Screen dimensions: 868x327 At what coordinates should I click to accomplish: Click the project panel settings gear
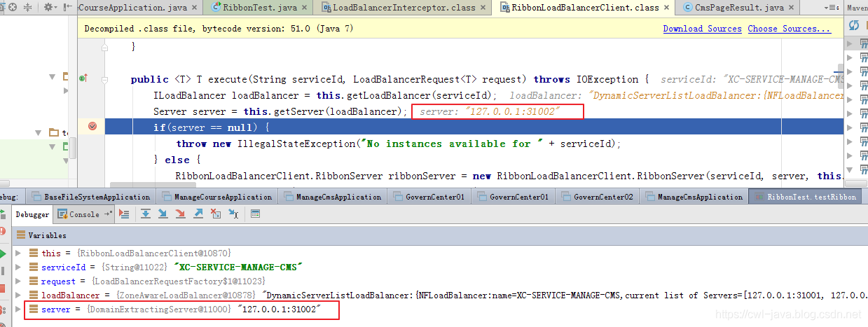click(50, 7)
